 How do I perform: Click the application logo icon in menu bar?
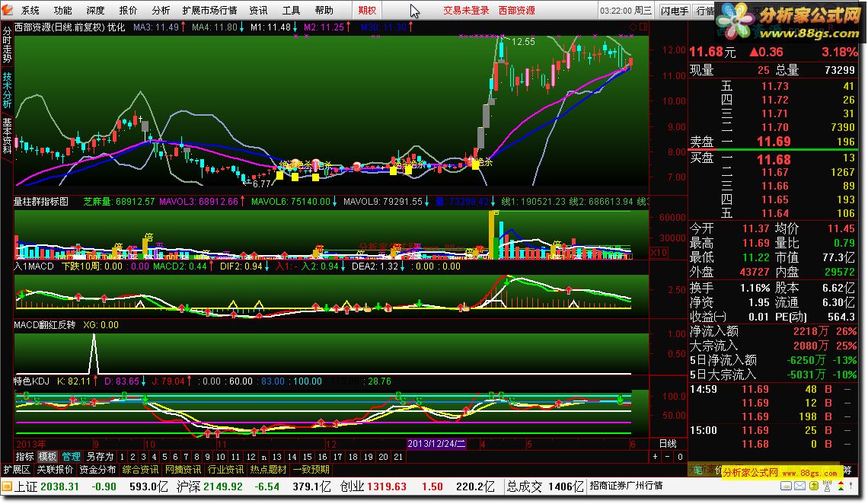click(x=7, y=10)
